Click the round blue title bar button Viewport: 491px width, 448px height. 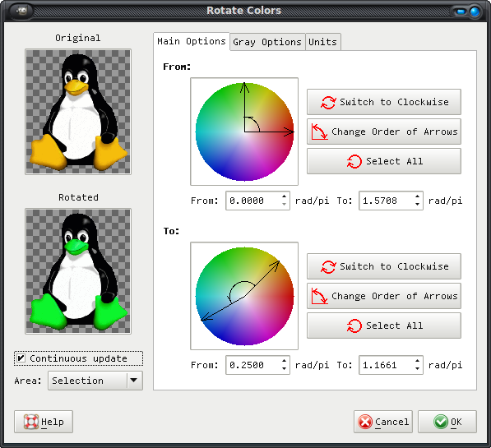pos(475,12)
